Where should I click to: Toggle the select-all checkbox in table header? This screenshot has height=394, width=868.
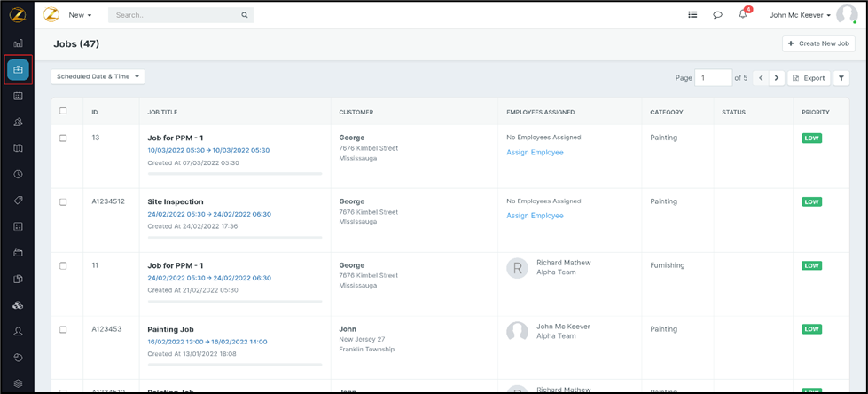[x=63, y=112]
